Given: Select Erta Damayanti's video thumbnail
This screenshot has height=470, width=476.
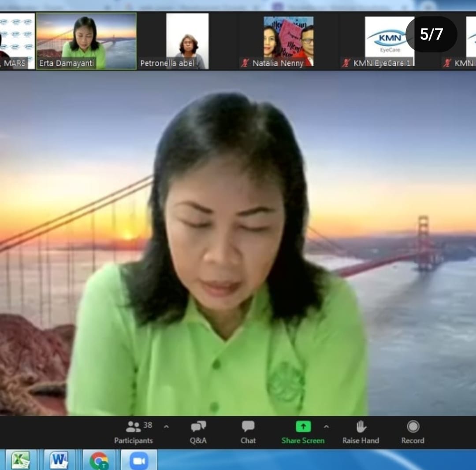Looking at the screenshot, I should [x=86, y=41].
